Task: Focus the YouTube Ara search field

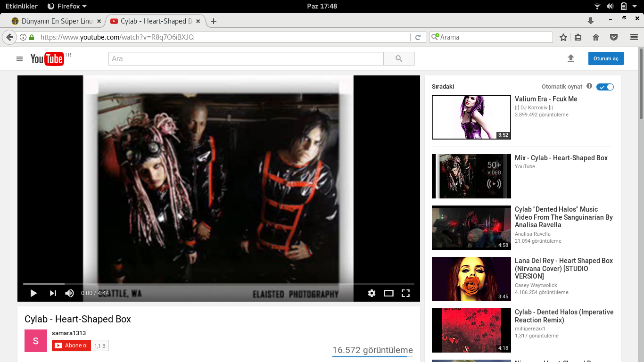Action: pos(246,58)
